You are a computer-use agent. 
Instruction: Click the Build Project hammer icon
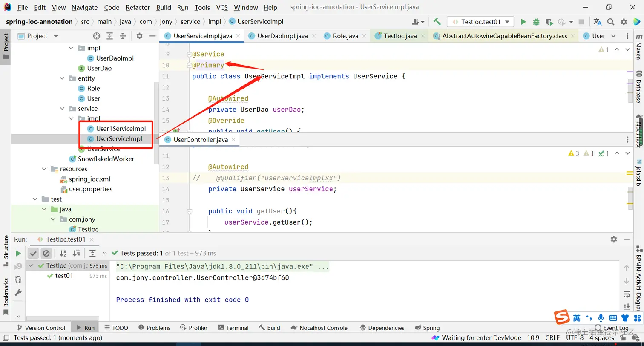click(x=437, y=22)
